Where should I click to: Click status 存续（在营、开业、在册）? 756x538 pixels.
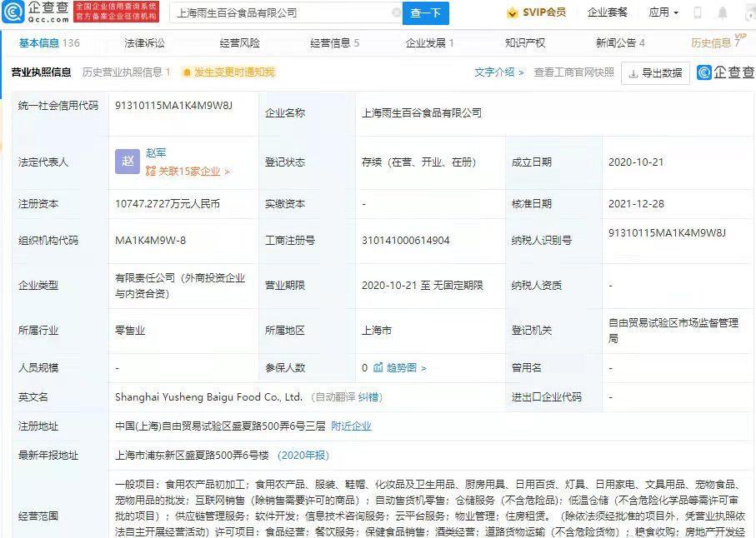coord(418,162)
